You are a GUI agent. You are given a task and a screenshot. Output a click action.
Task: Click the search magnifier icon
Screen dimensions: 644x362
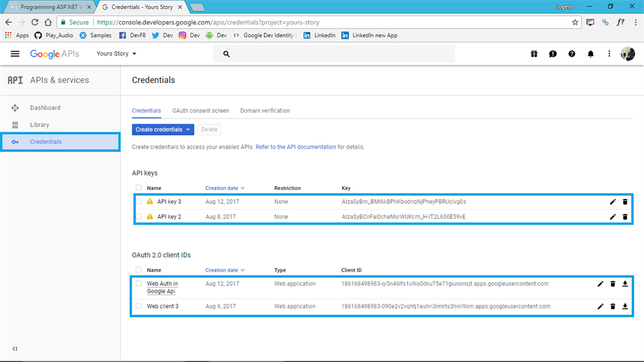(226, 54)
